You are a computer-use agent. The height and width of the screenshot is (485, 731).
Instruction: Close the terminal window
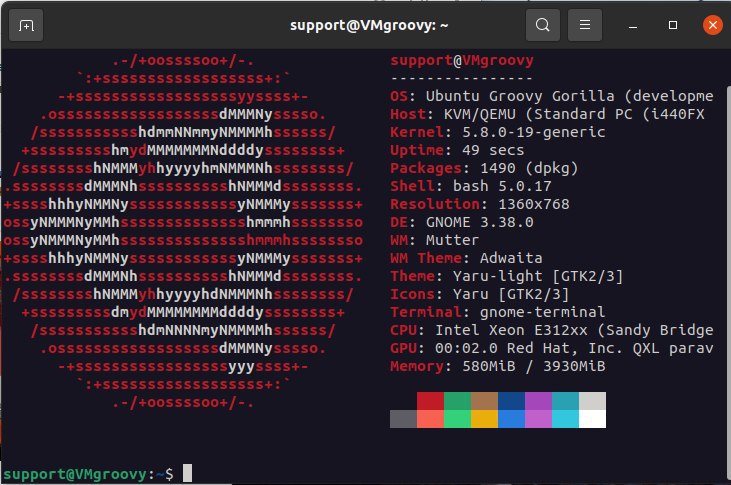coord(712,25)
